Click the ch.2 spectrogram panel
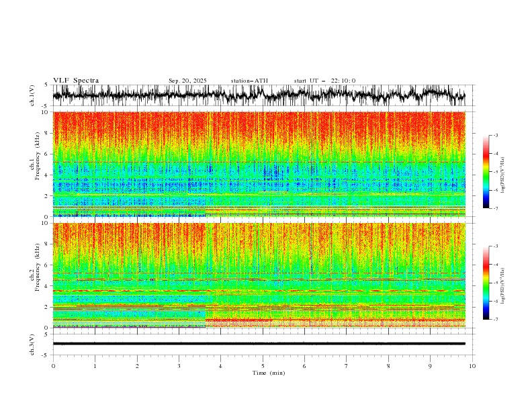Viewport: 532px width, 411px height. coord(259,275)
